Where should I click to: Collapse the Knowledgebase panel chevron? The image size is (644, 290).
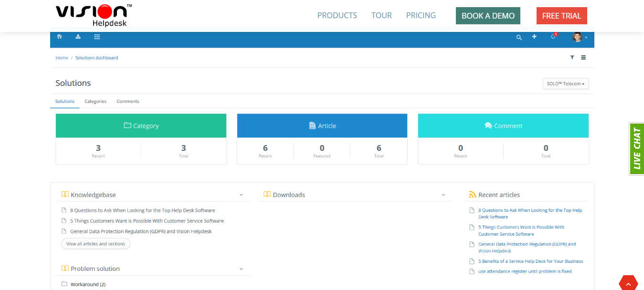(x=241, y=195)
